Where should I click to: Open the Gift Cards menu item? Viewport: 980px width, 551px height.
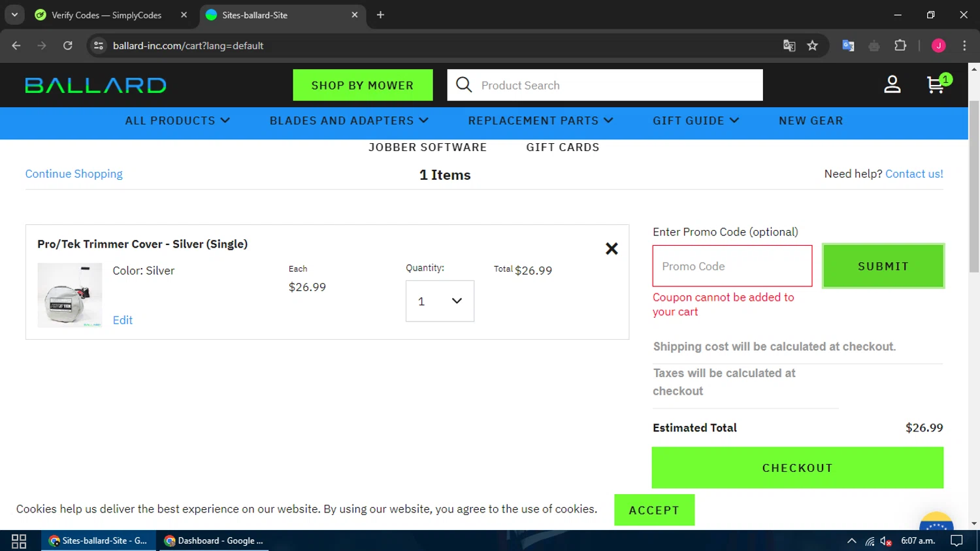563,147
